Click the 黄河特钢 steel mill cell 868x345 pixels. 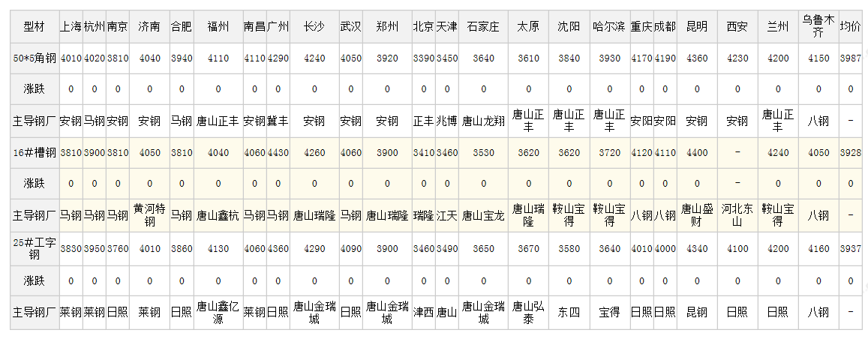pos(149,215)
